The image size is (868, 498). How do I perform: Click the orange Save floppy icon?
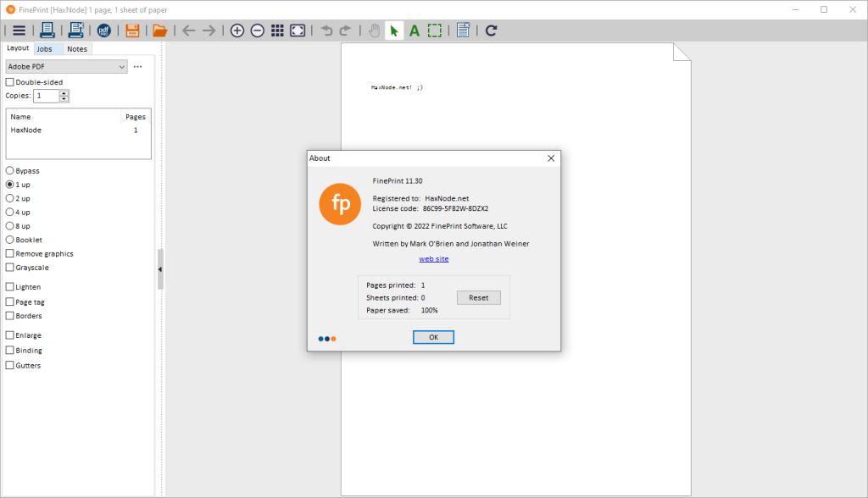[x=132, y=31]
